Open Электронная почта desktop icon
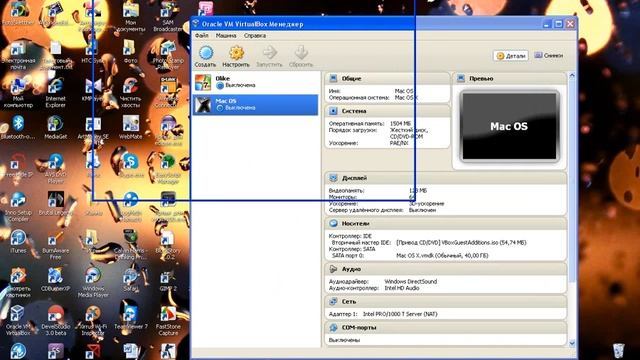 [18, 55]
